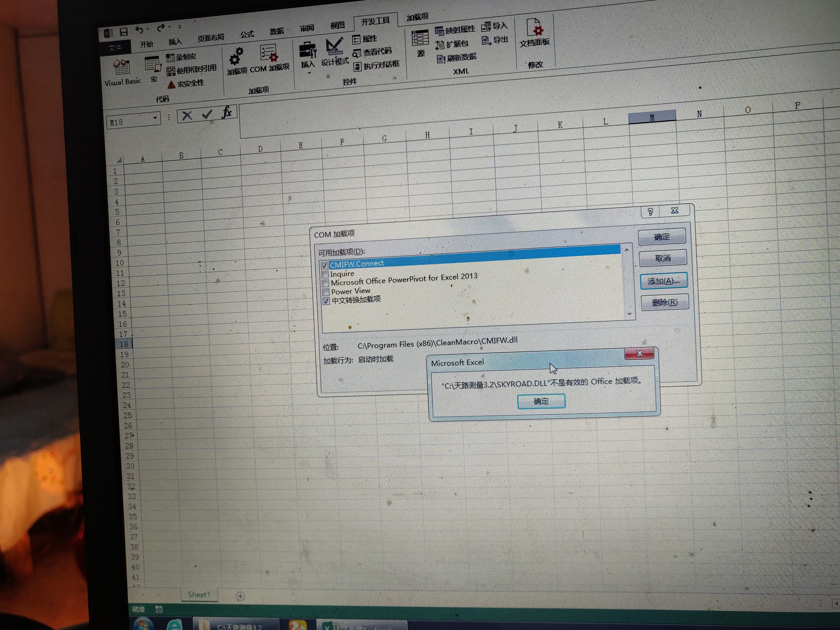Open the Name Box dropdown arrow
The image size is (840, 630).
(x=155, y=118)
